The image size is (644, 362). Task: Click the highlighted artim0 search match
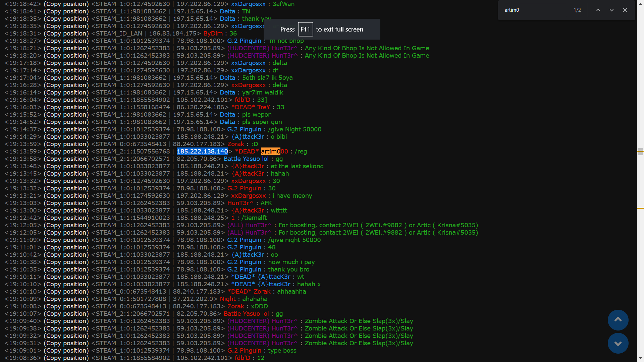(270, 152)
